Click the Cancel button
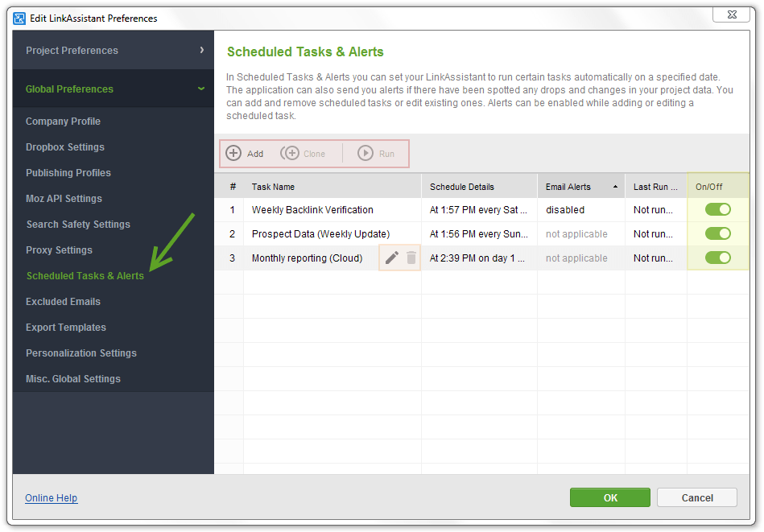764x532 pixels. [x=696, y=497]
